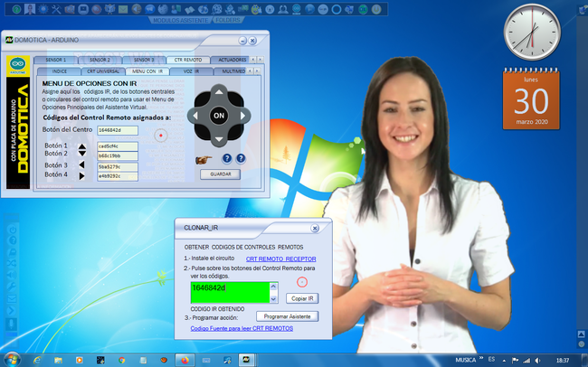Click the microphone icon in left sidebar
Screen dimensions: 588x367
pyautogui.click(x=12, y=324)
